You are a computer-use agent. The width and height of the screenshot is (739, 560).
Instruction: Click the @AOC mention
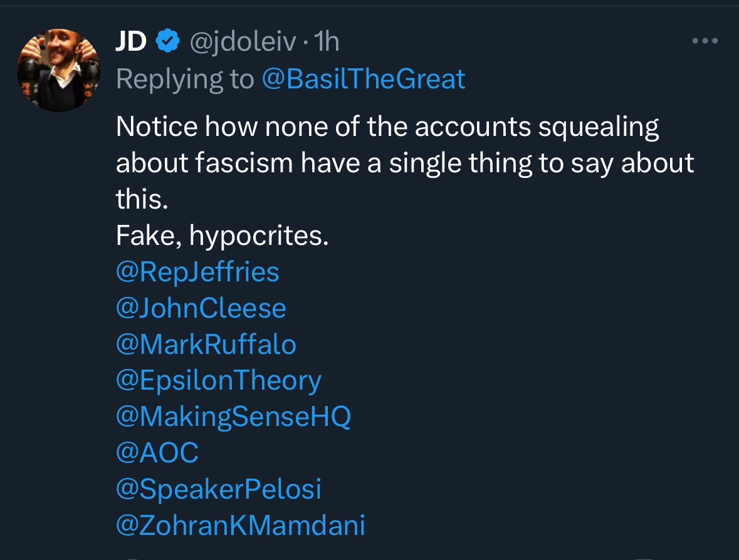click(157, 453)
